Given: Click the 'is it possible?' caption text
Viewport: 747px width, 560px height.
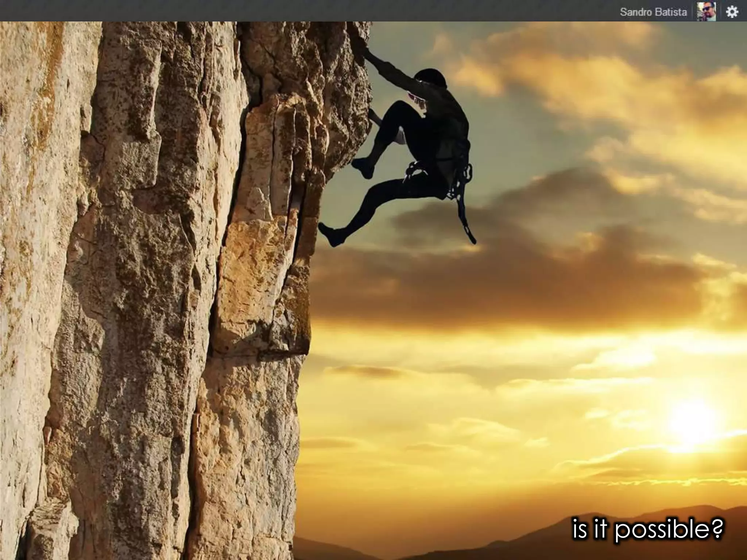Looking at the screenshot, I should (x=647, y=529).
